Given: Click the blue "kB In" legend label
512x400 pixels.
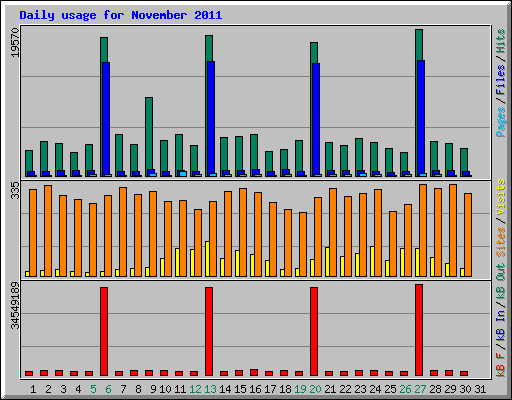Looking at the screenshot, I should tap(501, 325).
